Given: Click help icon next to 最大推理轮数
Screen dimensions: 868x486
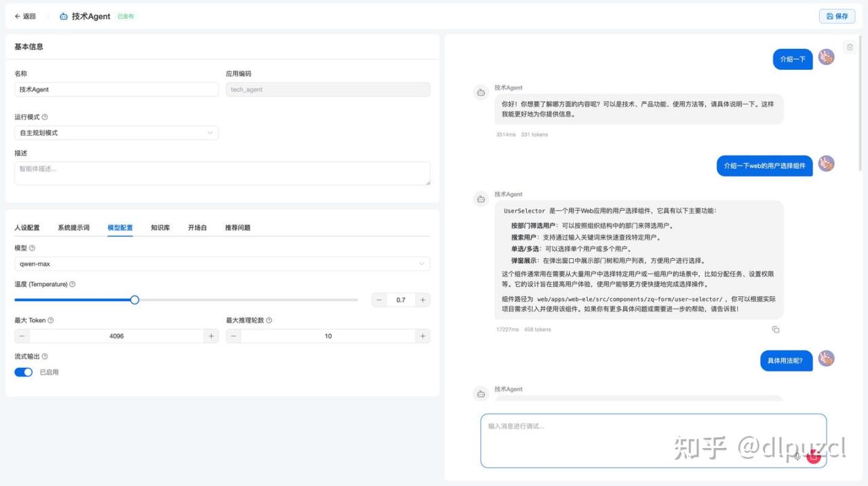Looking at the screenshot, I should [269, 321].
